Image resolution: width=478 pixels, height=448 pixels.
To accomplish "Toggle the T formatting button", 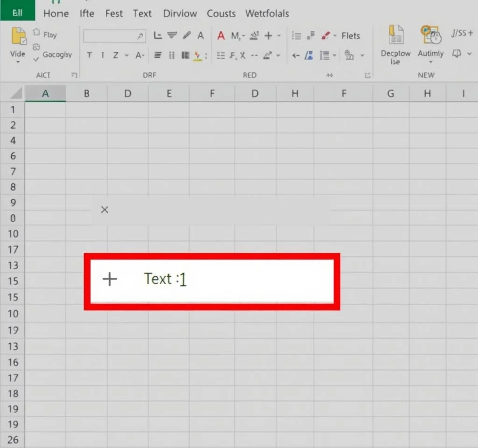I will click(89, 56).
